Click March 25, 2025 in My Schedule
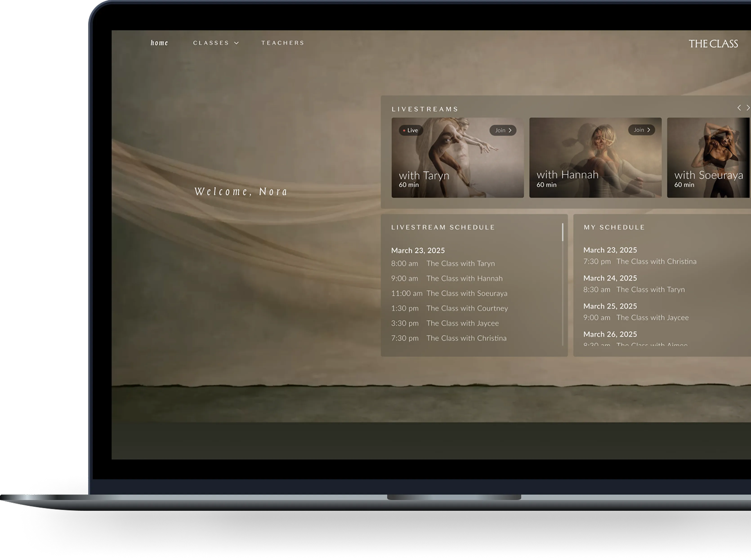Viewport: 751px width, 560px height. [610, 306]
